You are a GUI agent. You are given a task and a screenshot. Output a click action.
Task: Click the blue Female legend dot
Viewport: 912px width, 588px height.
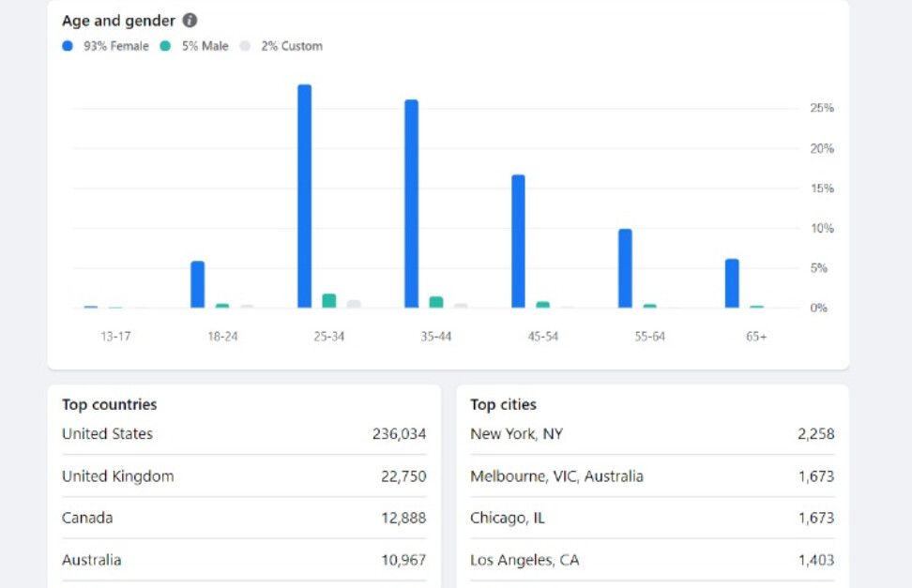[x=68, y=46]
